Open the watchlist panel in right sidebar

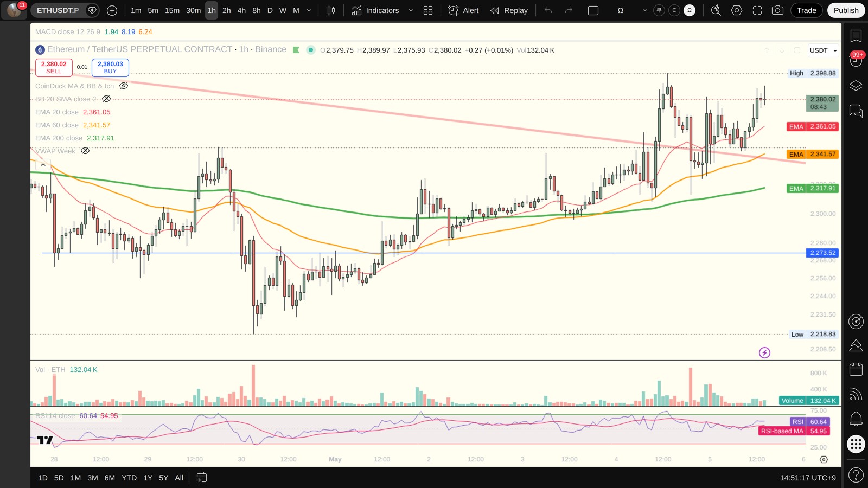click(856, 36)
